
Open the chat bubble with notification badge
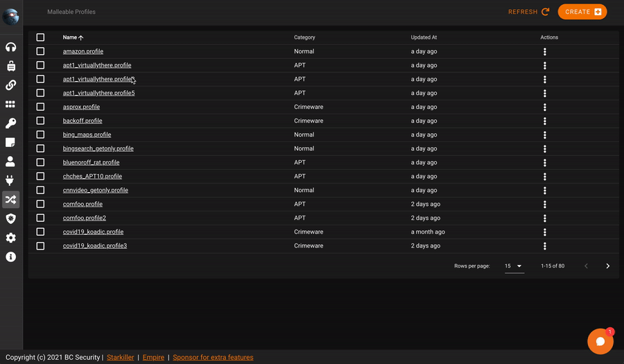(600, 341)
